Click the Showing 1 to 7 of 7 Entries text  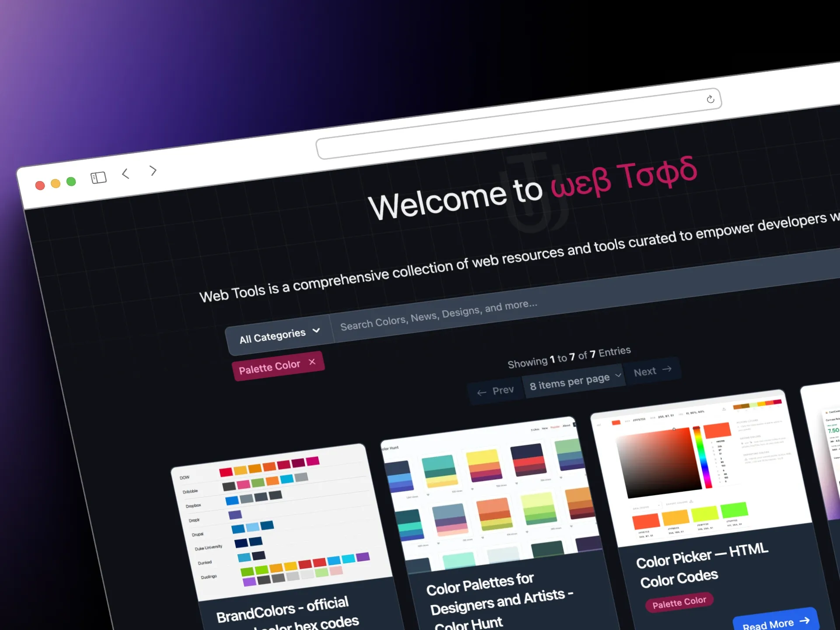(569, 357)
